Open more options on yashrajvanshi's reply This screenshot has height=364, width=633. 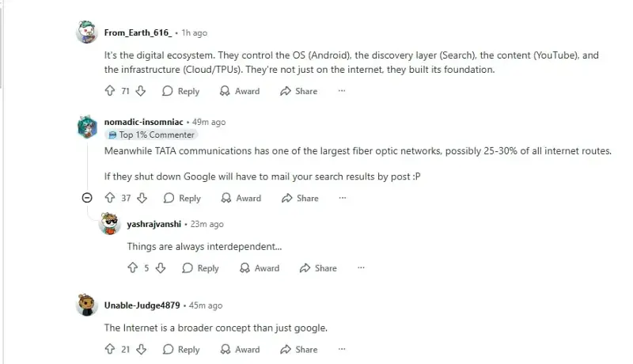[x=362, y=268]
